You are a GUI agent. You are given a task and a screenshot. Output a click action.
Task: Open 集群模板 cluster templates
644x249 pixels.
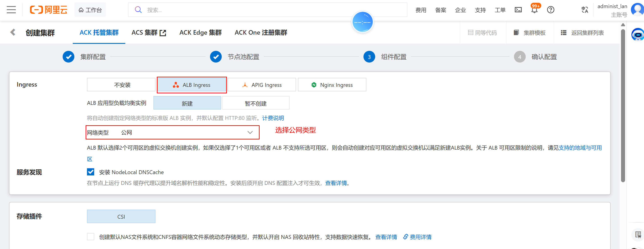530,33
